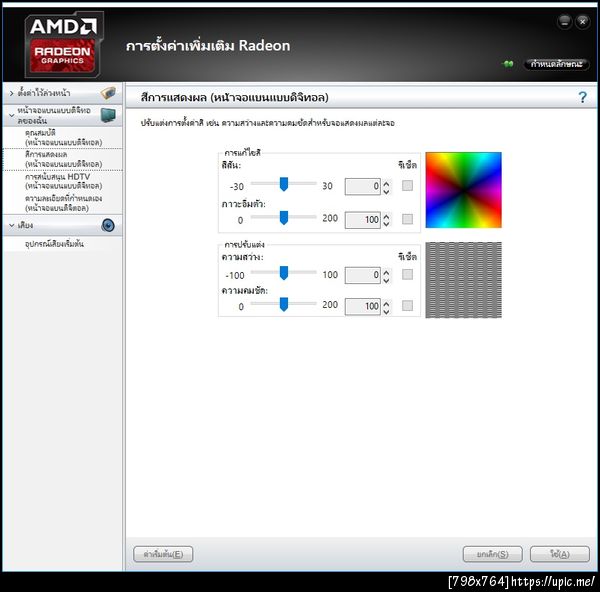This screenshot has height=592, width=600.
Task: Decrease the brightness value with down arrow
Action: pyautogui.click(x=386, y=280)
